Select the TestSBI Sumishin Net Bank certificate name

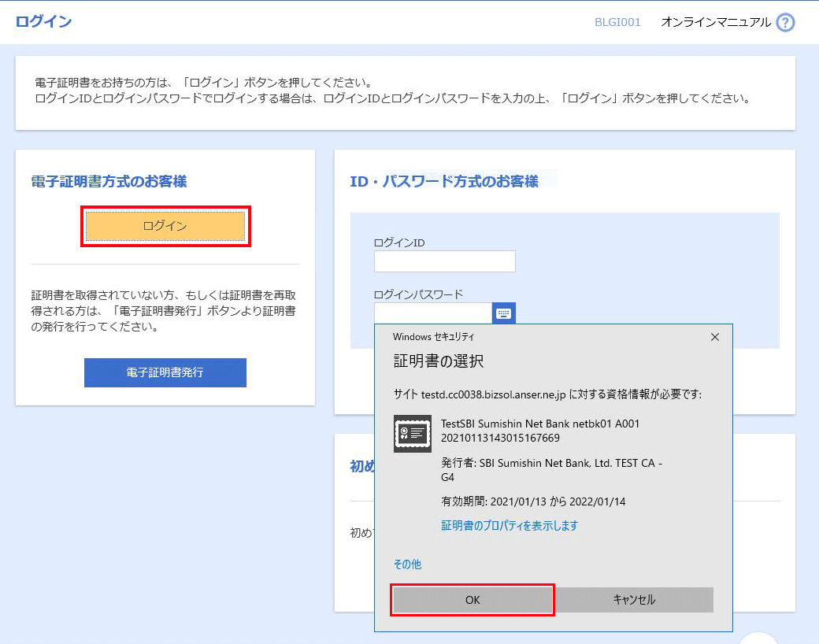point(540,424)
